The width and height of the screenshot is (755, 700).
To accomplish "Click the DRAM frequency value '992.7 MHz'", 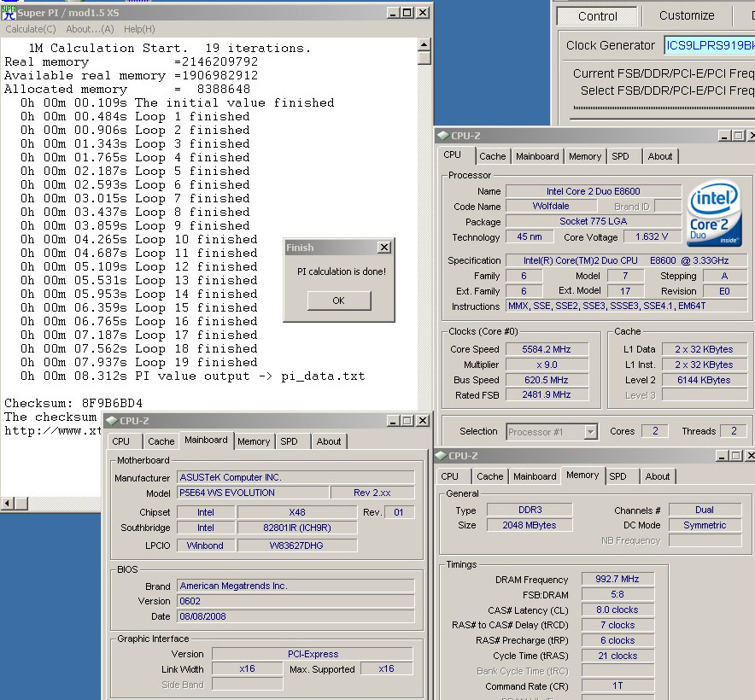I will coord(617,579).
